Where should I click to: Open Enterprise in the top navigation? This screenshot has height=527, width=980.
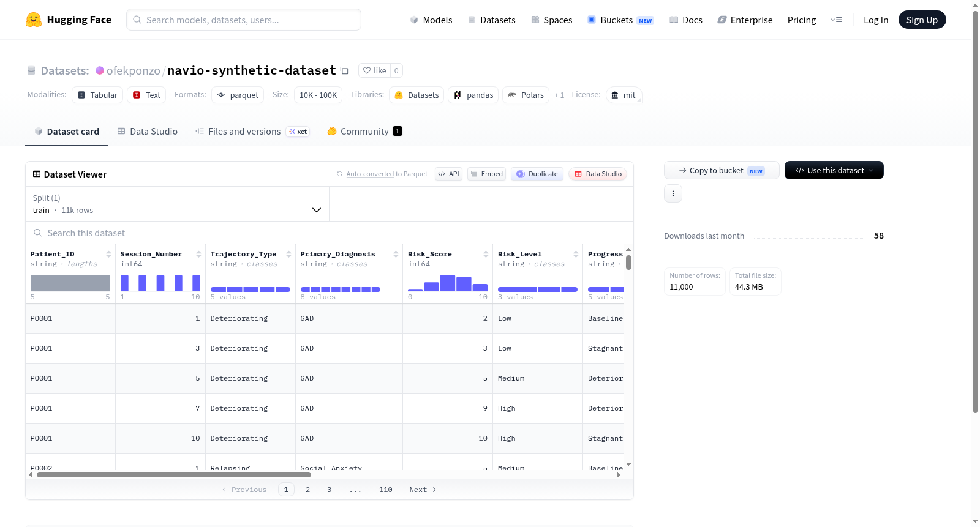coord(745,20)
